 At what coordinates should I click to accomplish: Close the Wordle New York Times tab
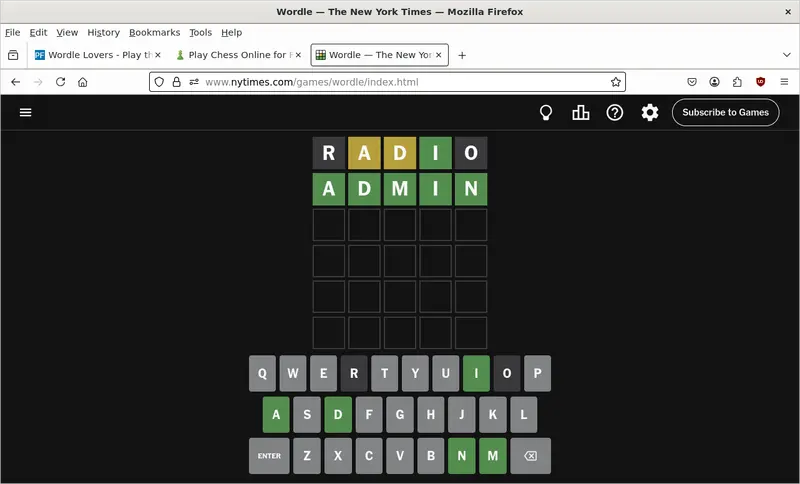tap(439, 55)
